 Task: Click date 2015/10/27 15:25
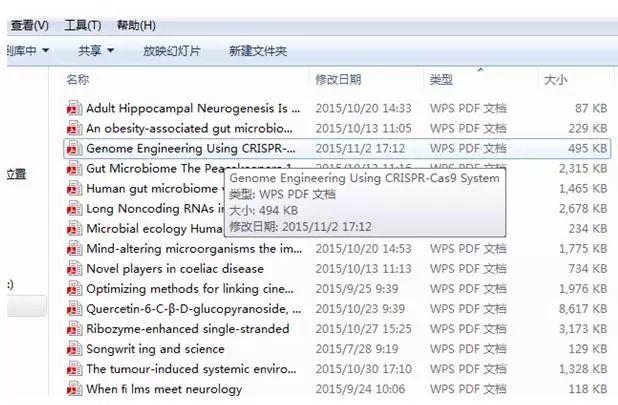[x=363, y=329]
